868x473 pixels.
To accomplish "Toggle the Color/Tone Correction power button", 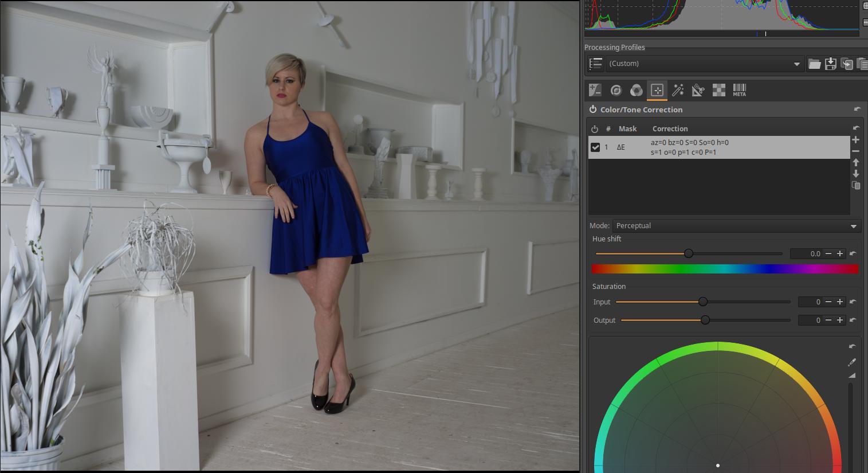I will click(592, 110).
